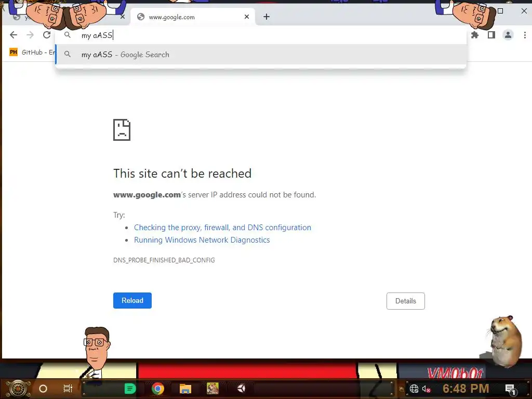
Task: Switch to the www.google.com tab
Action: coord(193,17)
